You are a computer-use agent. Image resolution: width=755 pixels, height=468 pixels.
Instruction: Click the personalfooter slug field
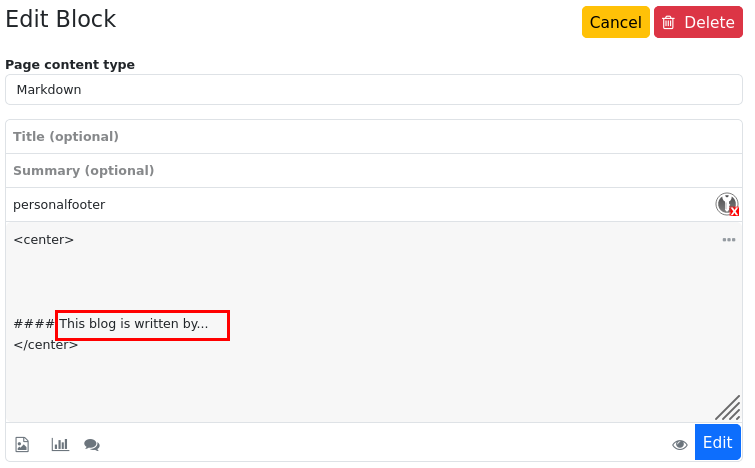point(360,204)
